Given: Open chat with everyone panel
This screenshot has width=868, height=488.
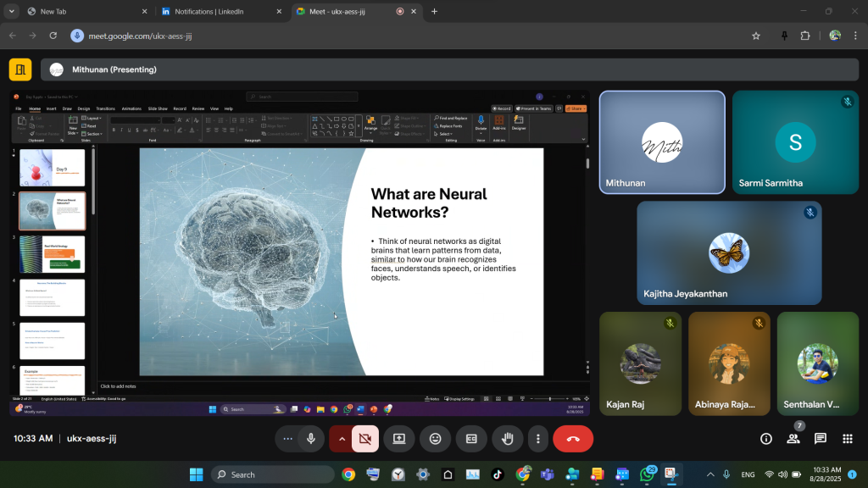Looking at the screenshot, I should click(821, 439).
